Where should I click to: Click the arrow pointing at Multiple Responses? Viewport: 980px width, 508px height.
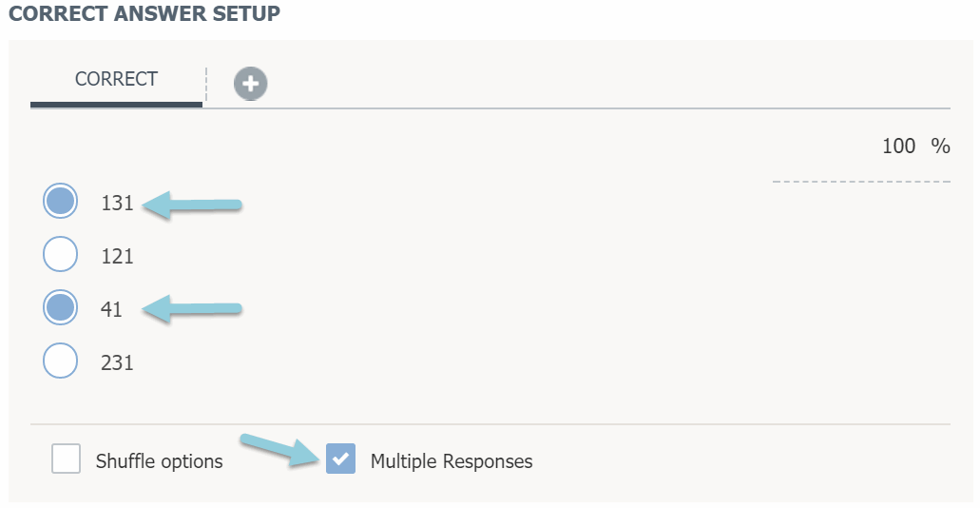[x=281, y=449]
